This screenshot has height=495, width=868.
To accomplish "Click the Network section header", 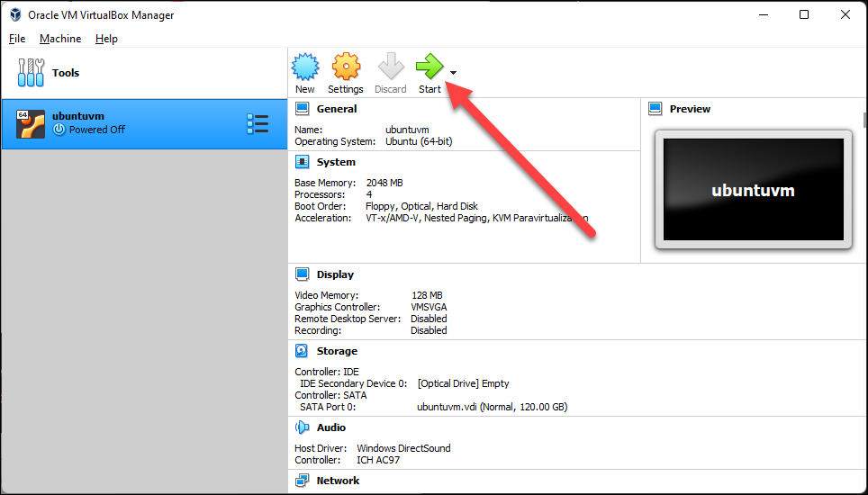I will tap(338, 481).
